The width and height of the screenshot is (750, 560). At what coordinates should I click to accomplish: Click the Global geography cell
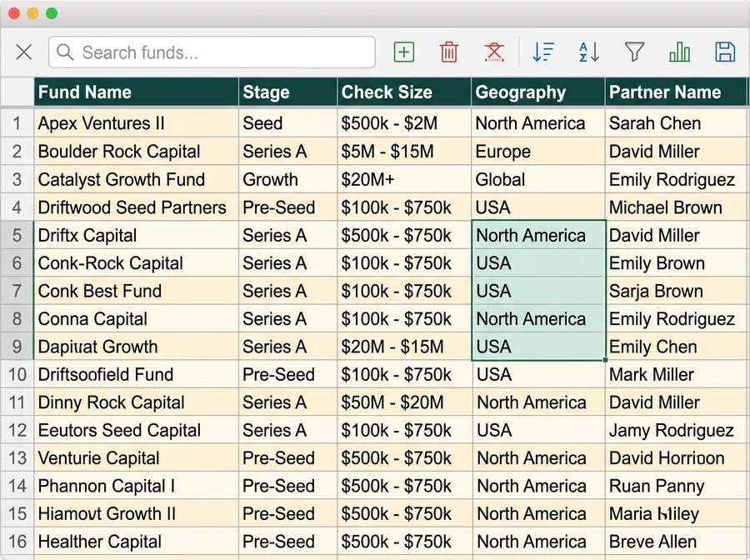(x=538, y=179)
